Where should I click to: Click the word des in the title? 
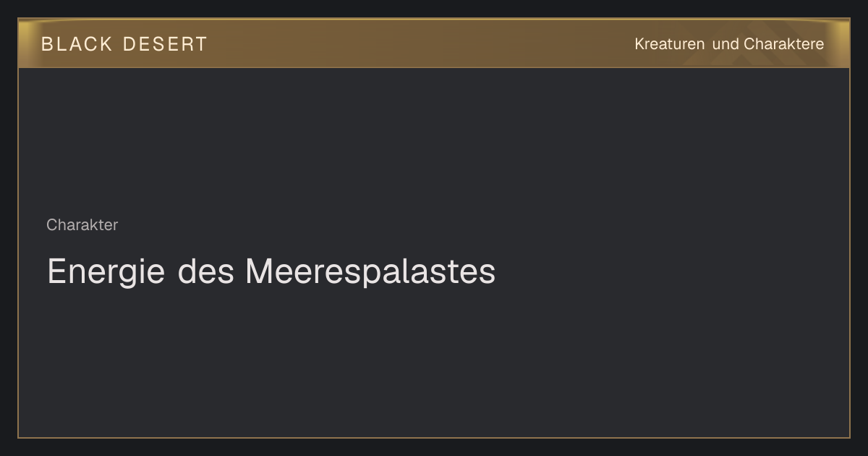(206, 271)
